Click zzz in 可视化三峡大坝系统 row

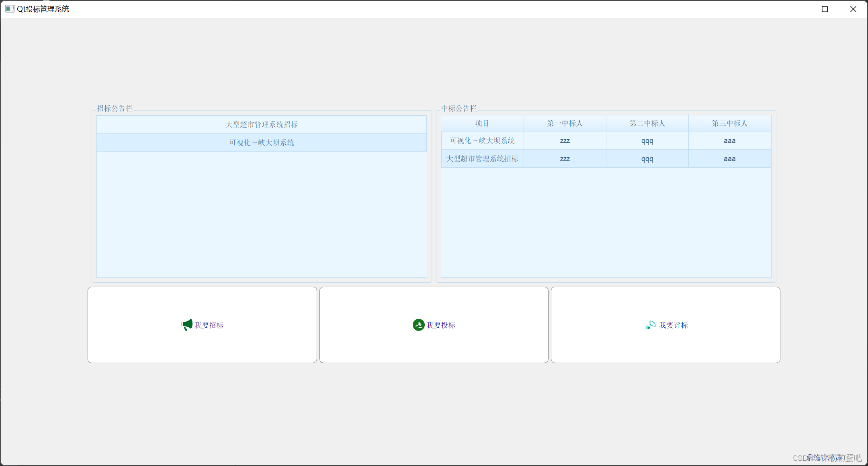(x=565, y=141)
